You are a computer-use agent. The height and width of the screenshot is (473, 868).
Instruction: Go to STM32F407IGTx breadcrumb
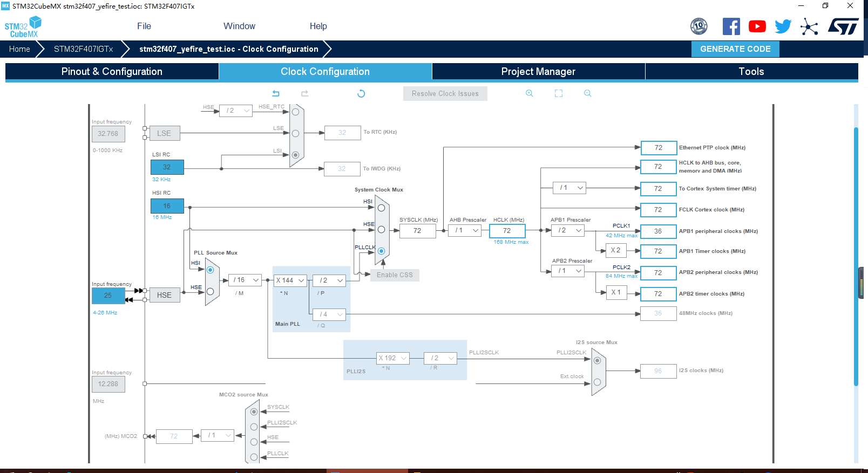click(84, 49)
